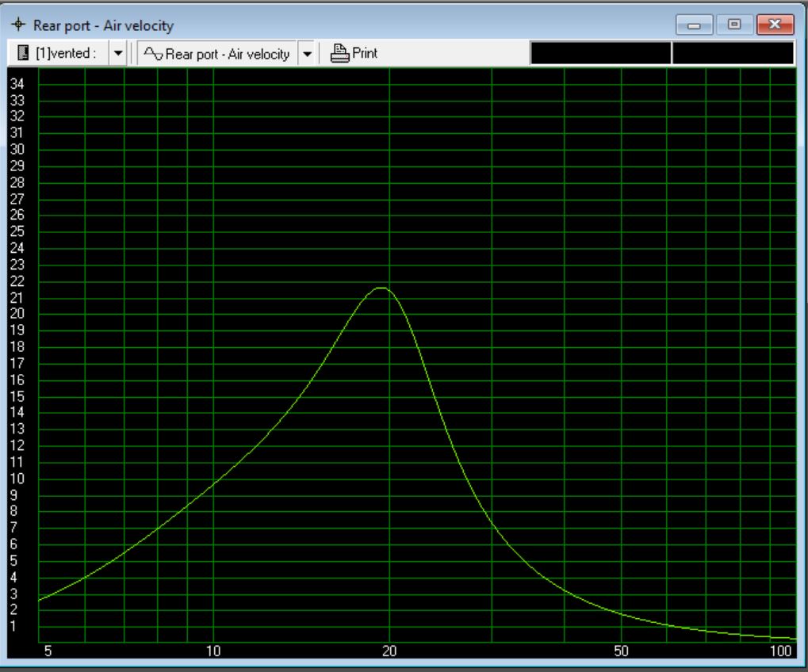Click the curve icon beside Rear port label

pyautogui.click(x=153, y=54)
